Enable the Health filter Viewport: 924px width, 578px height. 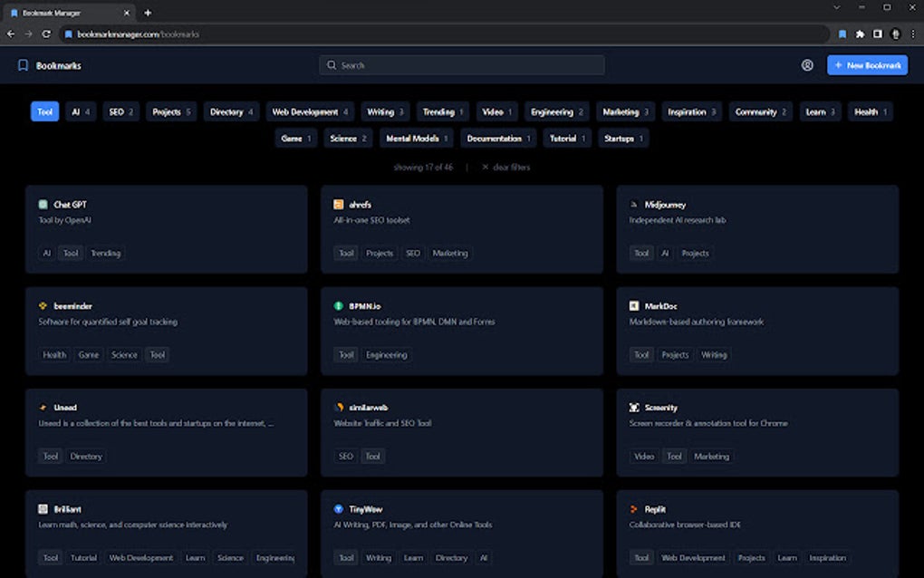coord(869,111)
